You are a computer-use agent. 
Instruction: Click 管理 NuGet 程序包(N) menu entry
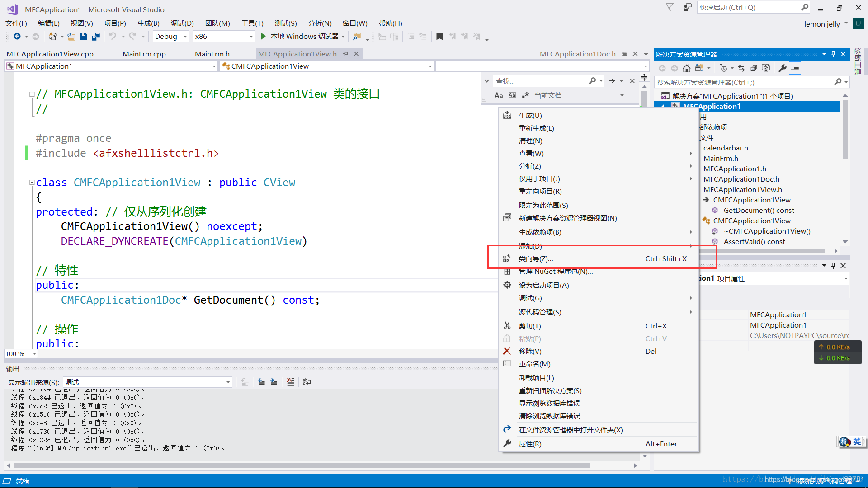pyautogui.click(x=599, y=271)
